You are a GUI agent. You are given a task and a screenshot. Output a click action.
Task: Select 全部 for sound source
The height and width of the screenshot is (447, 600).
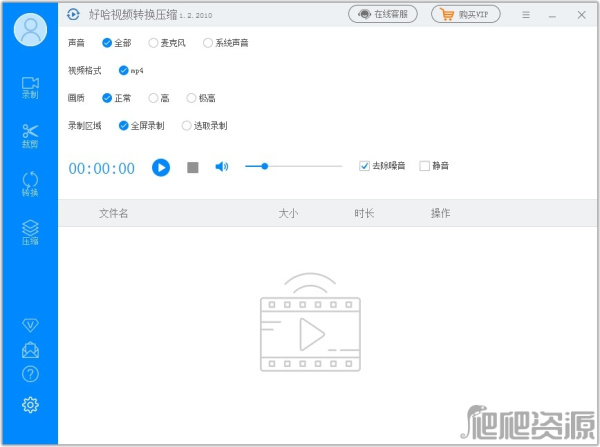coord(117,43)
